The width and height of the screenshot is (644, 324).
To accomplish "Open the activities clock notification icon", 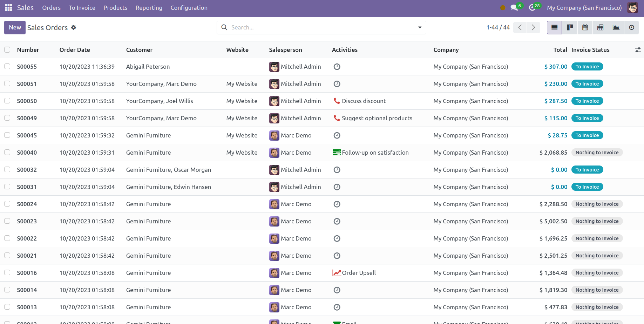I will 532,8.
